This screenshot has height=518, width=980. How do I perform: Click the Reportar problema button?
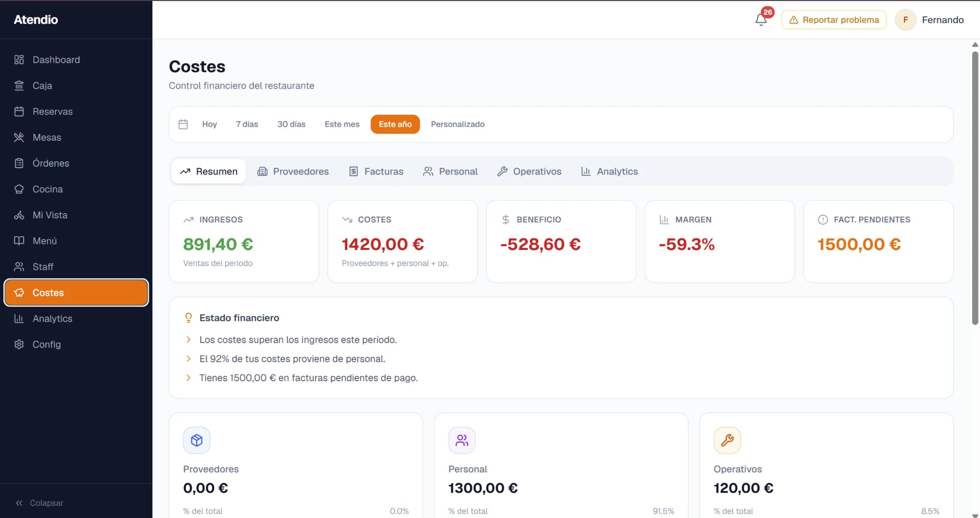tap(834, 20)
